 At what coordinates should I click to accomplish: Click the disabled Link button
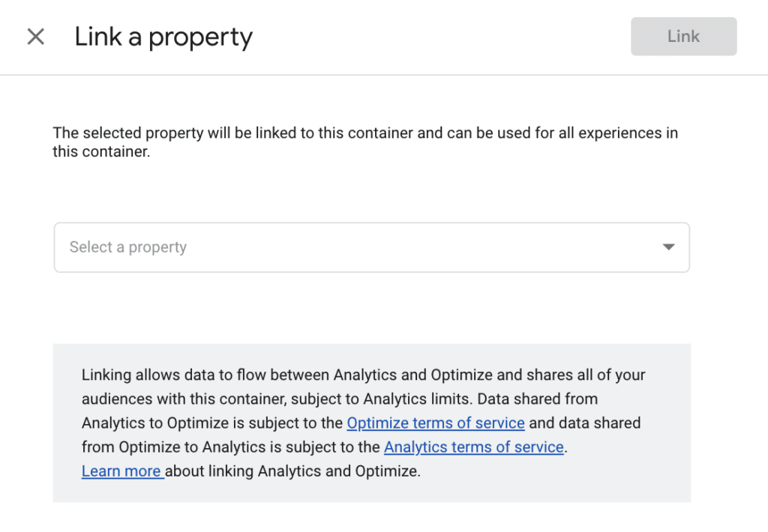684,36
